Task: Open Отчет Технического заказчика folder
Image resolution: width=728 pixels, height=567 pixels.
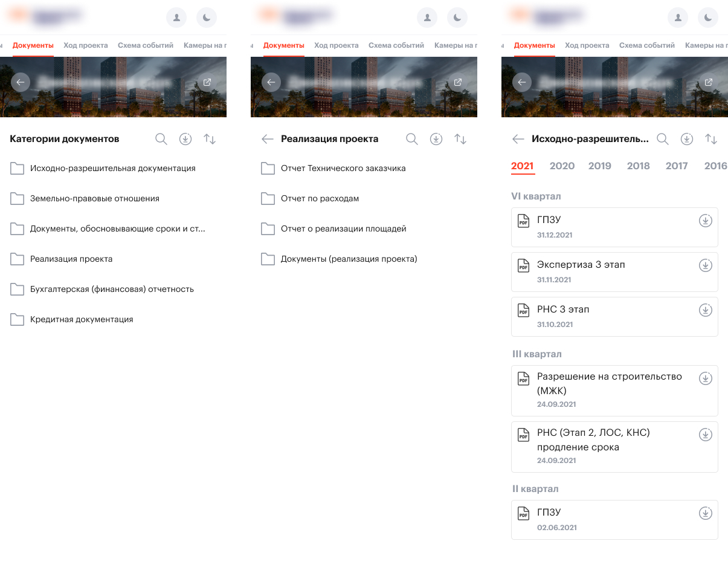Action: (343, 169)
